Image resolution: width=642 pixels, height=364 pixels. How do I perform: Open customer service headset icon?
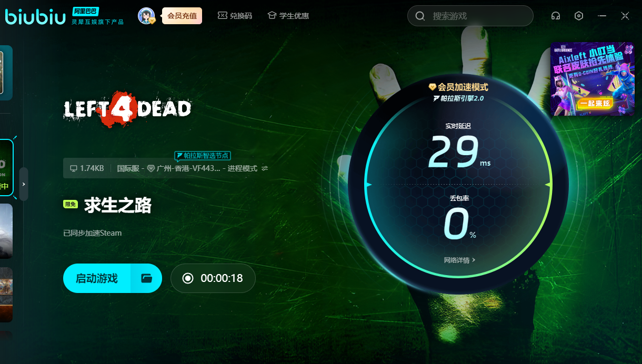[555, 16]
